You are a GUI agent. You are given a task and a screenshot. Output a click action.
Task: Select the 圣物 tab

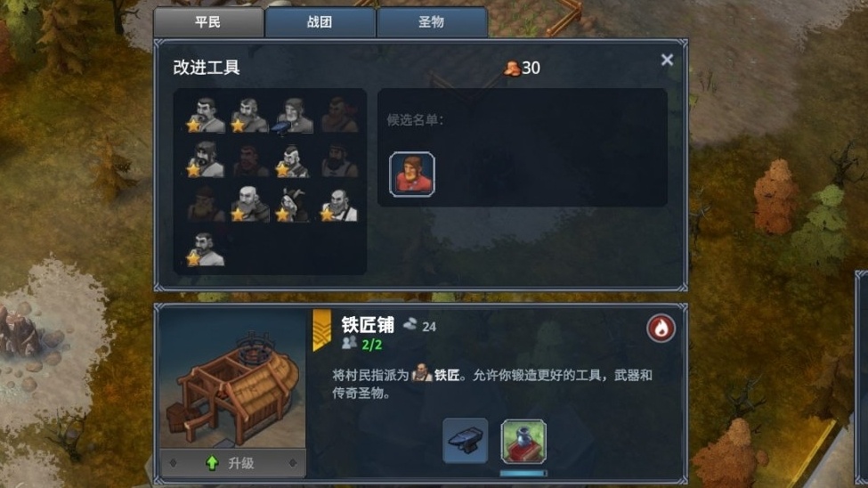point(432,22)
